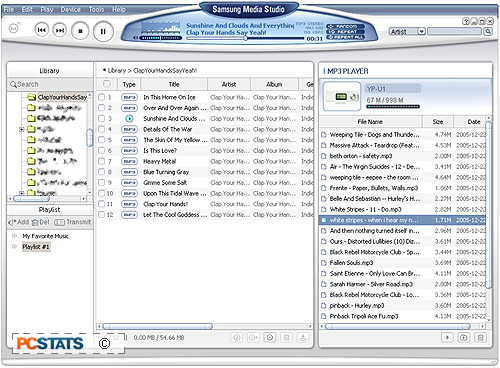Click the second greyed icon in the track list toolbar
The height and width of the screenshot is (368, 500).
click(x=253, y=338)
